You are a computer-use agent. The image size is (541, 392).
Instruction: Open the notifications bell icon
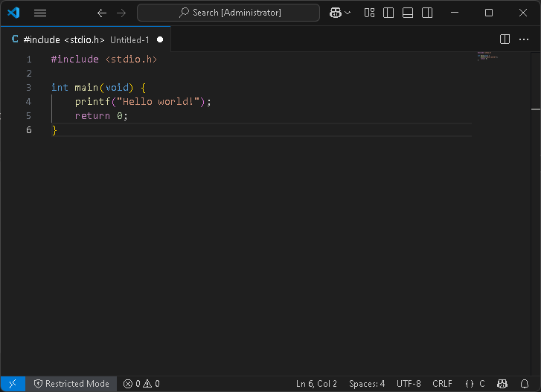(x=525, y=384)
